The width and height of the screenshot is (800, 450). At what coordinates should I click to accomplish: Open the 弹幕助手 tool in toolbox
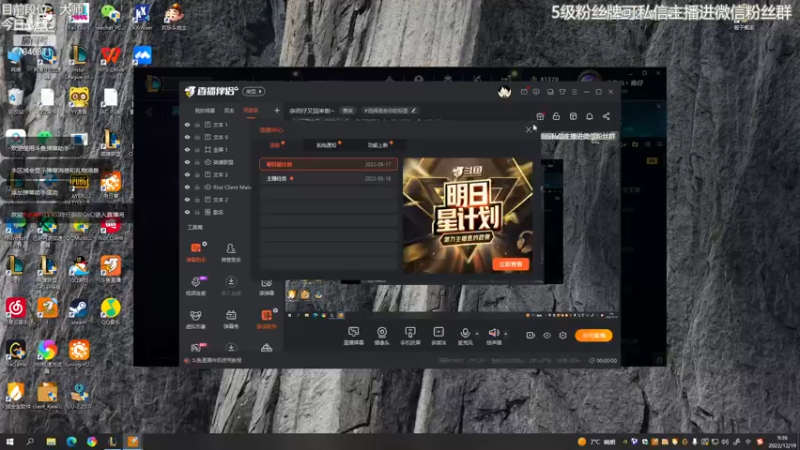[196, 252]
